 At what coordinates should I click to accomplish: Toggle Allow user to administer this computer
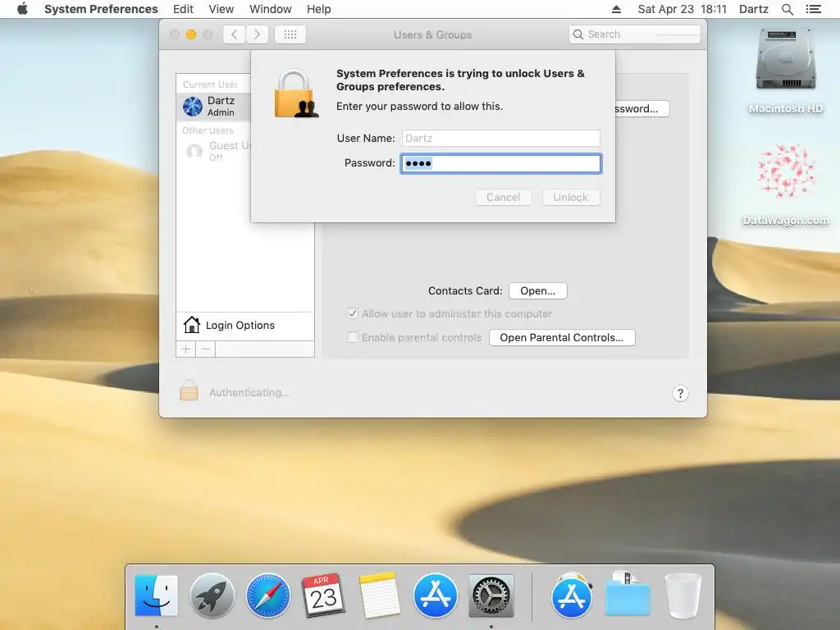[x=353, y=313]
